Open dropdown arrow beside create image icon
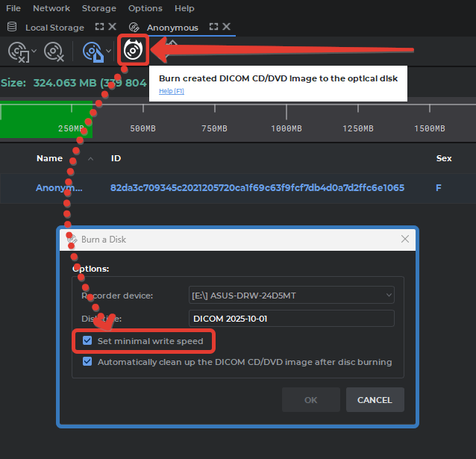The height and width of the screenshot is (459, 476). tap(109, 51)
